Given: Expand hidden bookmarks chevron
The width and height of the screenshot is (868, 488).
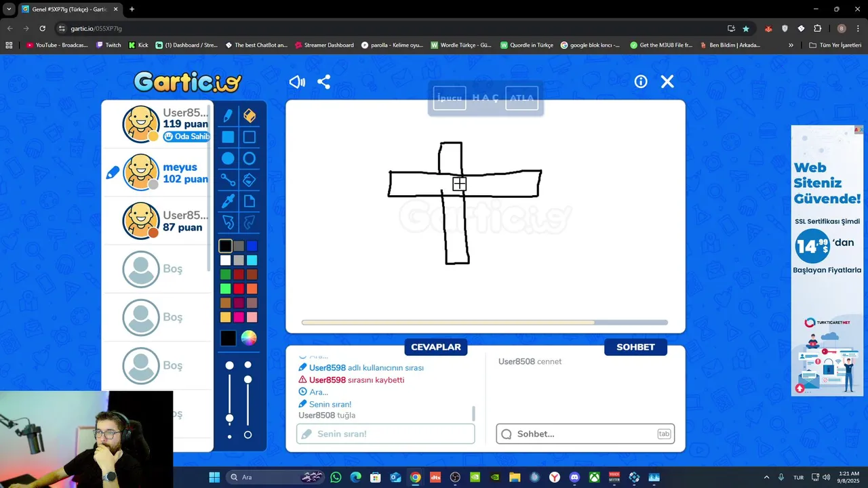Looking at the screenshot, I should point(791,45).
